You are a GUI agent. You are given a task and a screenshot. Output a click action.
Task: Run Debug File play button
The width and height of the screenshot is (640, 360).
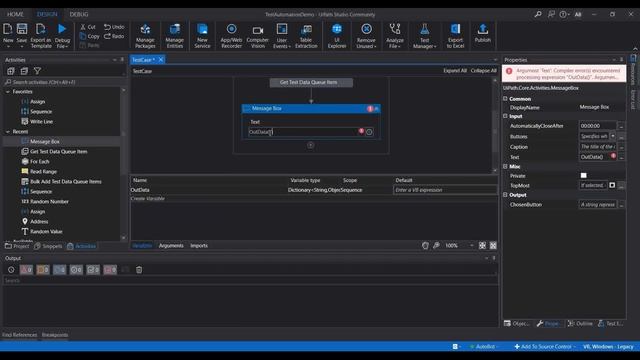62,29
